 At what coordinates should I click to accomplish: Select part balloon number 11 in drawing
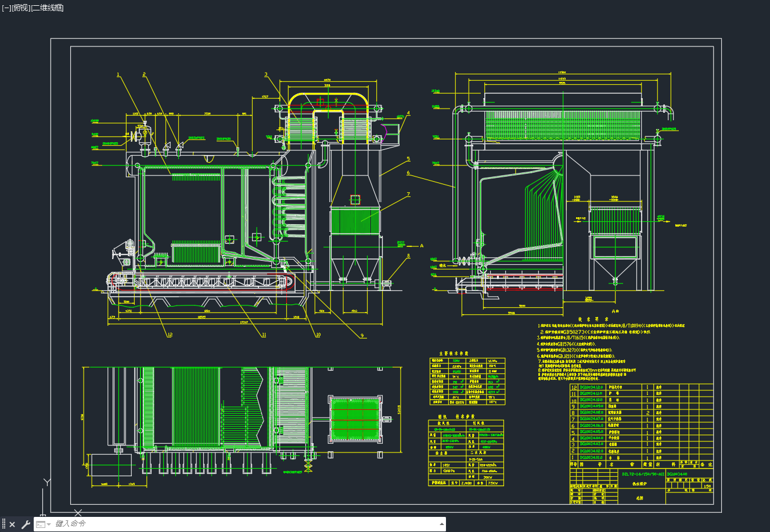pos(264,335)
